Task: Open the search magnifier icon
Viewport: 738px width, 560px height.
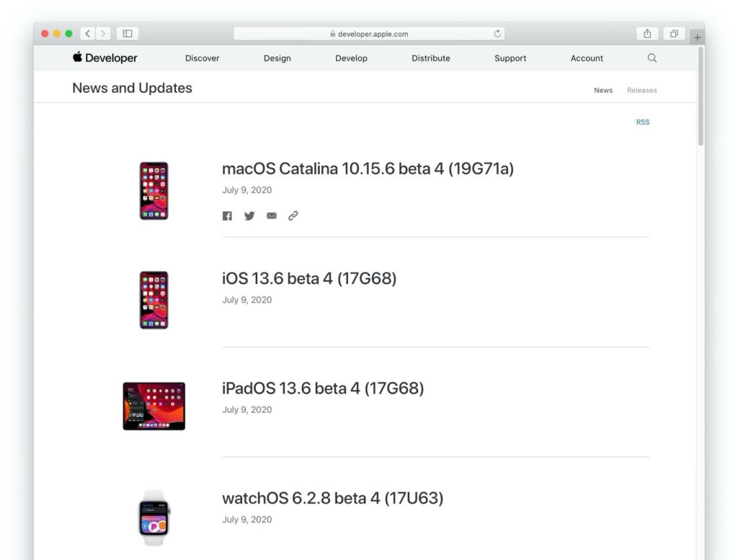Action: tap(652, 58)
